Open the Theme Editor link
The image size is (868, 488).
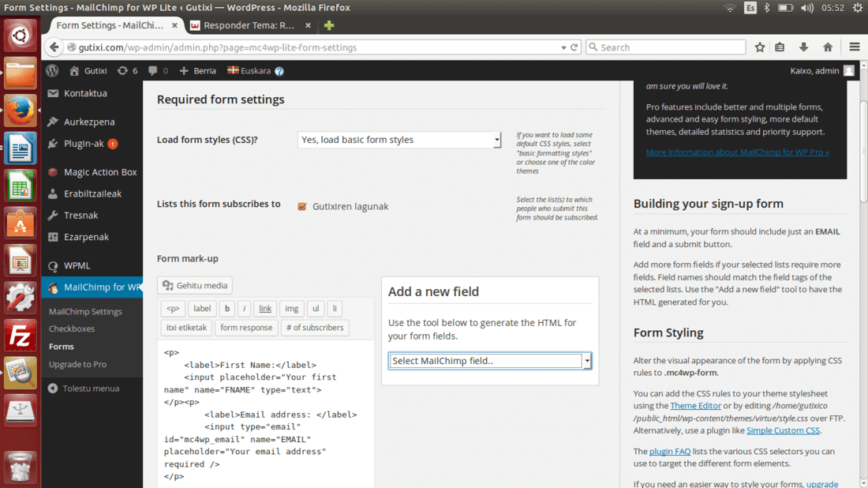coord(695,405)
